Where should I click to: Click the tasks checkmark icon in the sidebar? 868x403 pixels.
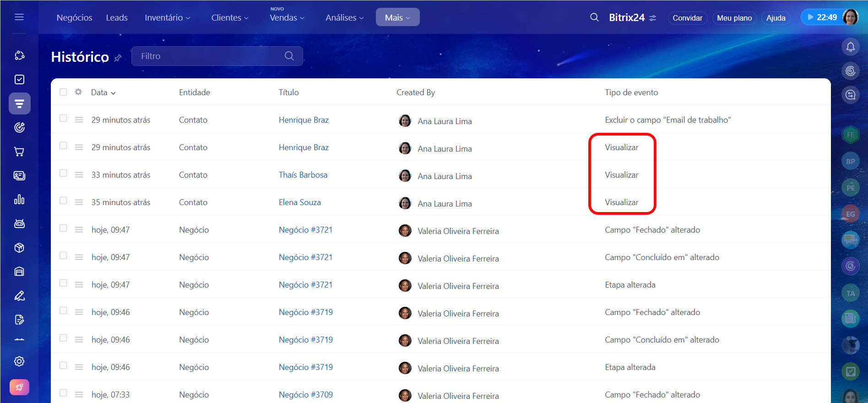click(x=19, y=79)
